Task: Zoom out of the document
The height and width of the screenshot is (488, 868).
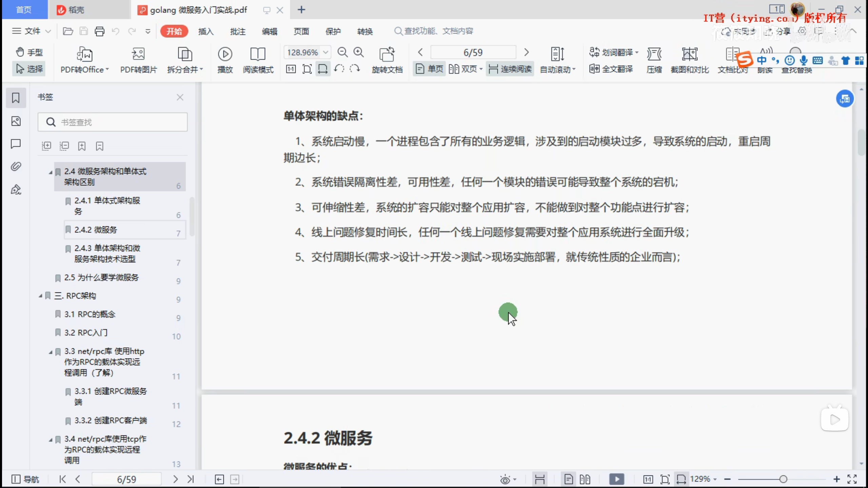Action: tap(342, 52)
